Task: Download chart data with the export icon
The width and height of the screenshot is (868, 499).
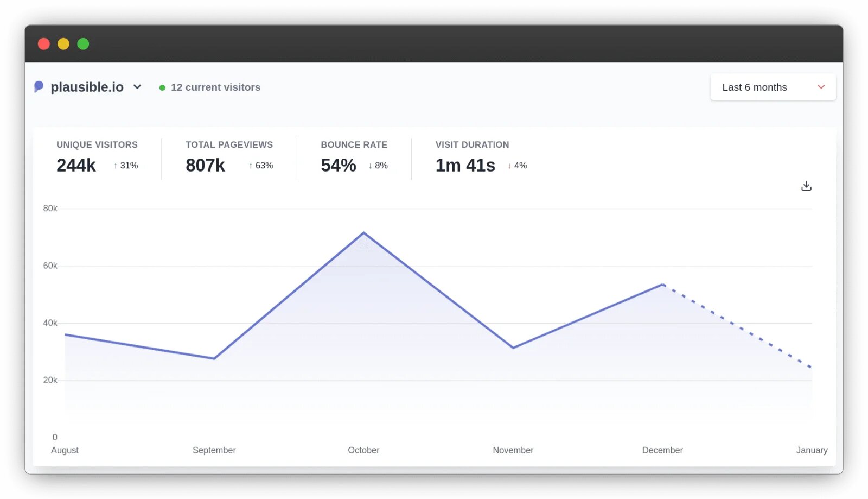Action: pos(806,186)
